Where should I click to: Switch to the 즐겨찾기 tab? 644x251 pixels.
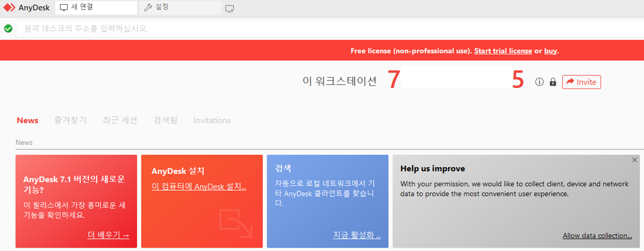[70, 120]
